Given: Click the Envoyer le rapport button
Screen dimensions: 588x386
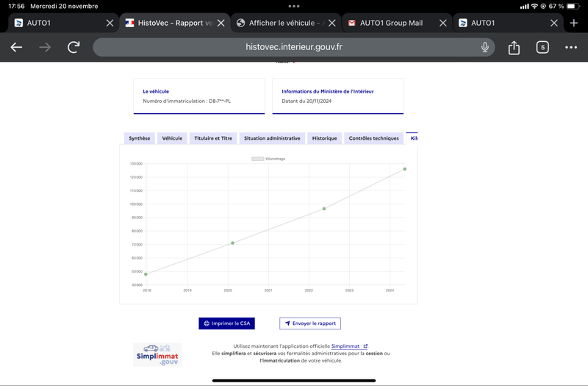Looking at the screenshot, I should 310,324.
